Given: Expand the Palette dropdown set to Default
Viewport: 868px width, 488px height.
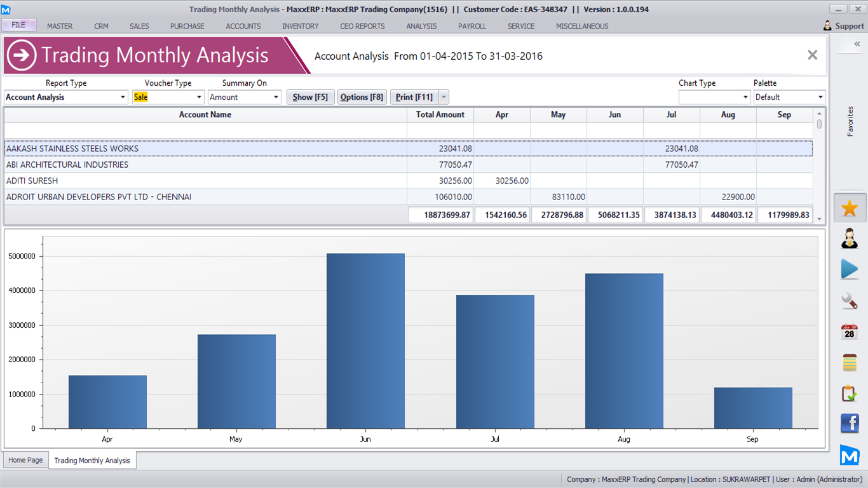Looking at the screenshot, I should click(x=820, y=97).
